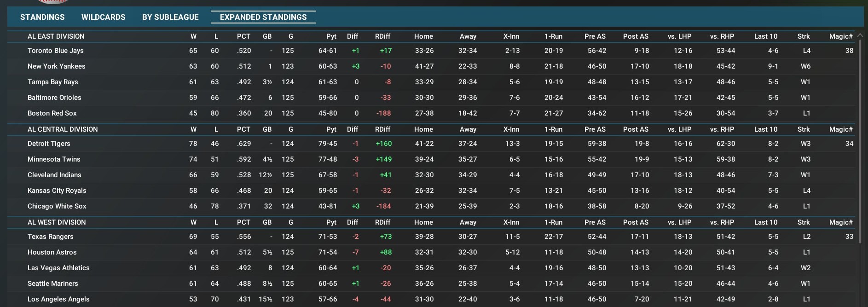Select the By Subleague tab
The height and width of the screenshot is (307, 868).
(170, 17)
